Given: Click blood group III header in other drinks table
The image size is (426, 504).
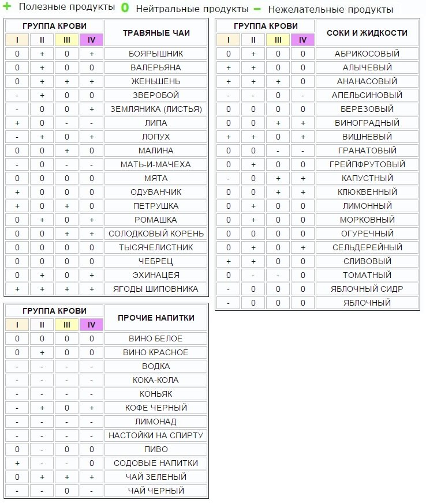Looking at the screenshot, I should click(66, 325).
